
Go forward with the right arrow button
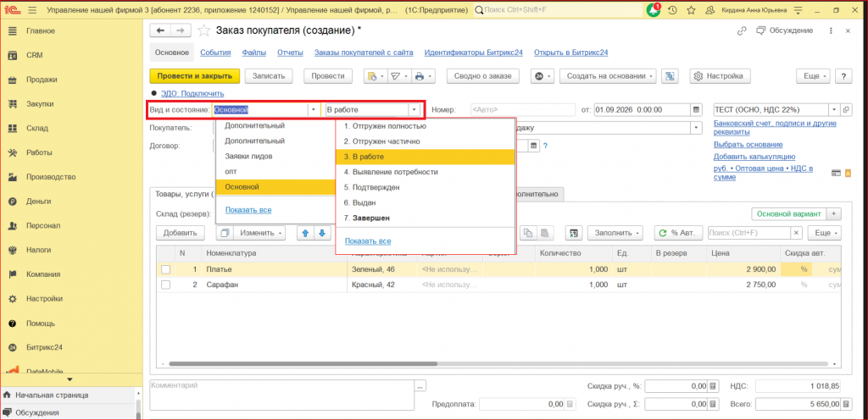coord(180,30)
